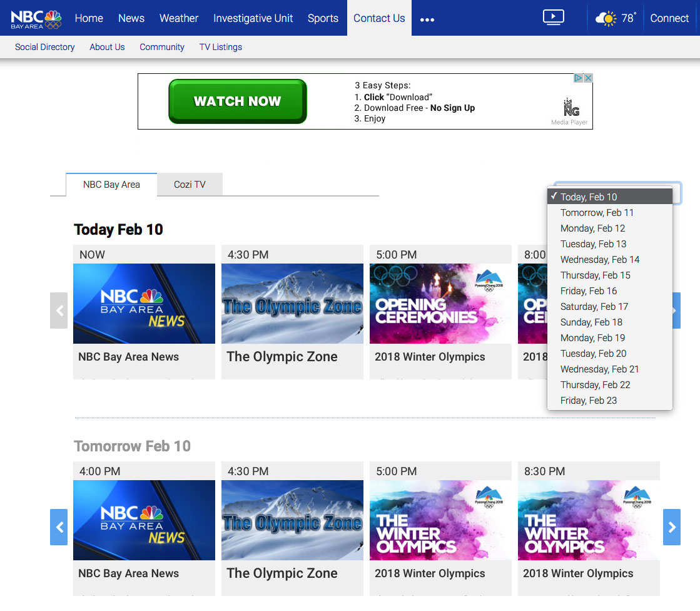Click the weather sun cloud icon
Image resolution: width=700 pixels, height=611 pixels.
[606, 18]
